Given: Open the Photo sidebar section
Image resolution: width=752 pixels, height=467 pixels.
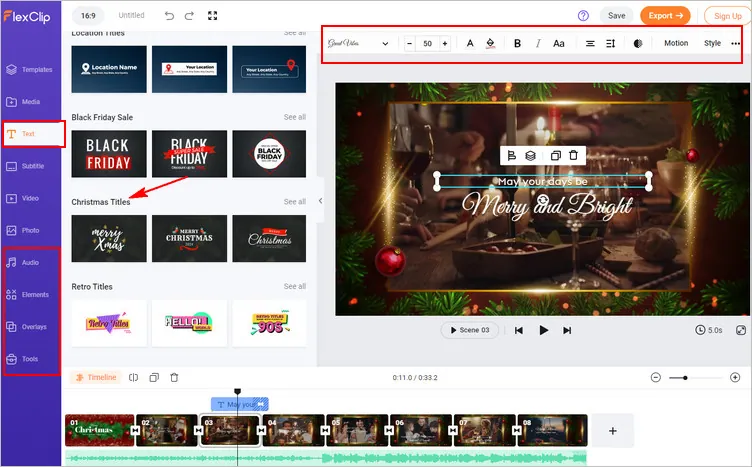Looking at the screenshot, I should point(24,230).
